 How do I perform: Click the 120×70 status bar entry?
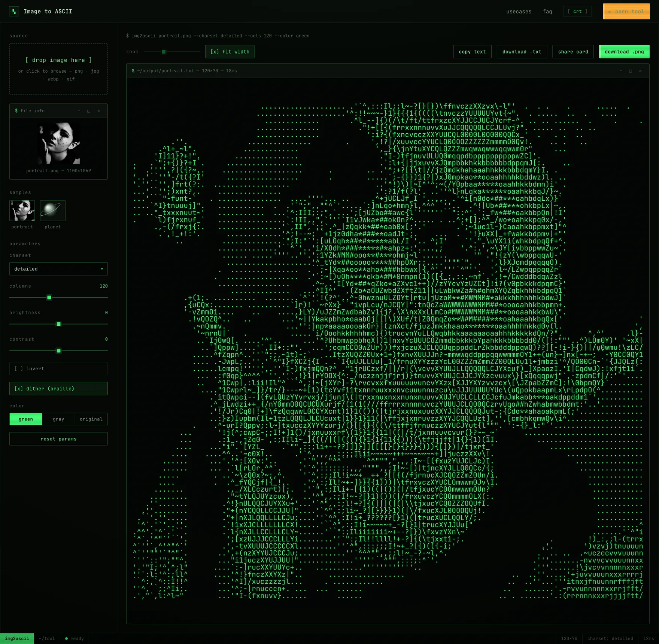569,638
